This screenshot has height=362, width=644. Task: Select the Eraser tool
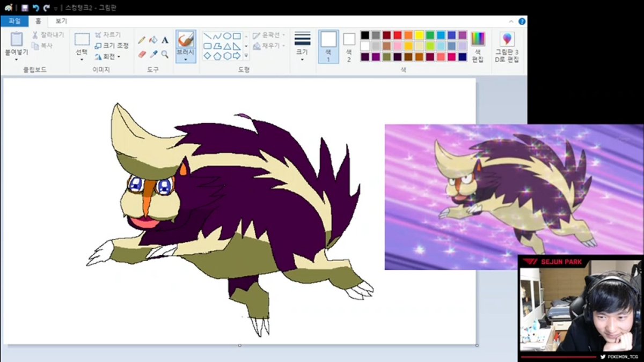(x=142, y=54)
